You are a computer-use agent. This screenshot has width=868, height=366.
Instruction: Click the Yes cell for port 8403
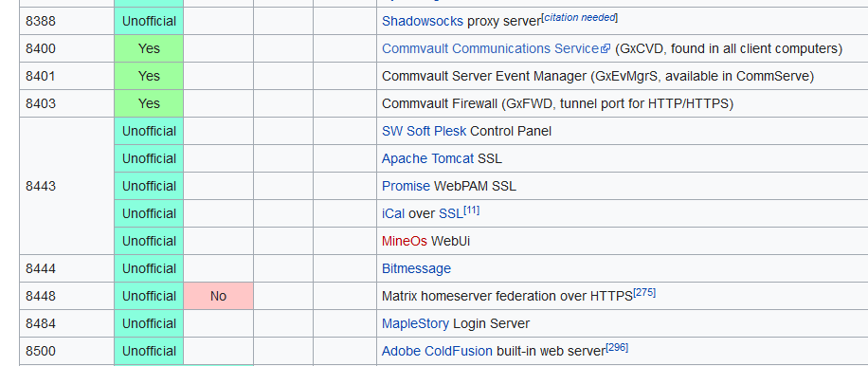point(149,103)
